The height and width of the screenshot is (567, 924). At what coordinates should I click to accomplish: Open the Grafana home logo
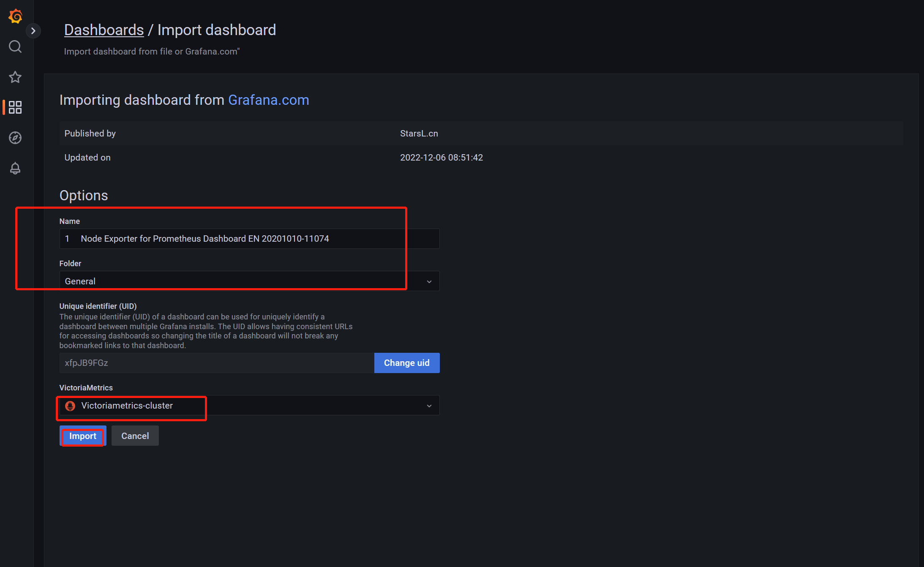16,16
